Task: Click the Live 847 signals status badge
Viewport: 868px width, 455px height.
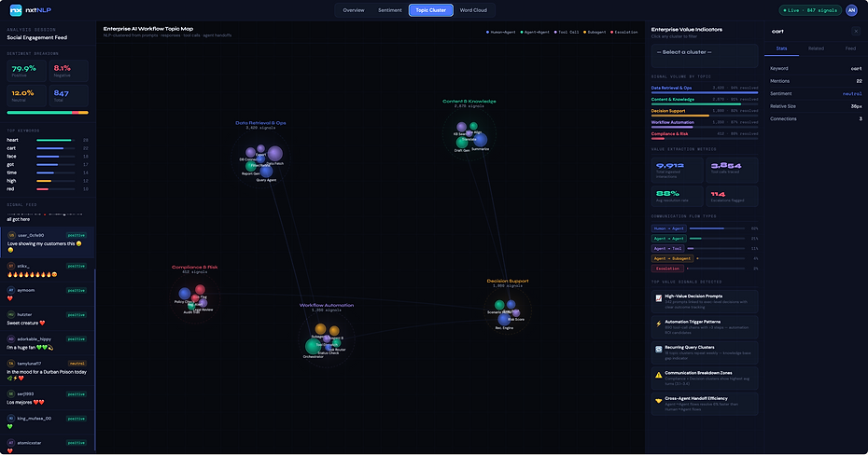Action: [x=810, y=10]
